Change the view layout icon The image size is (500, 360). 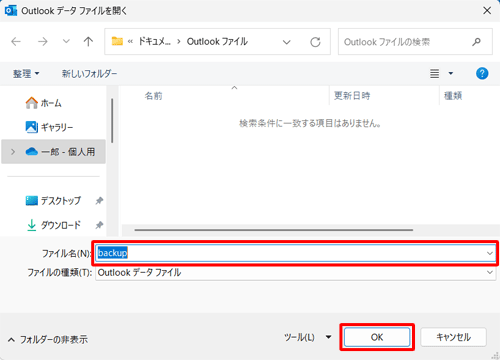click(434, 73)
